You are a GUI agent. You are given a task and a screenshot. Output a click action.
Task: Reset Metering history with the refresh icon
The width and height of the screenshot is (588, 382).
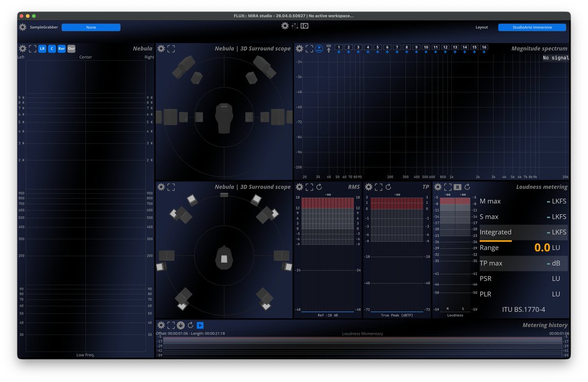point(190,325)
